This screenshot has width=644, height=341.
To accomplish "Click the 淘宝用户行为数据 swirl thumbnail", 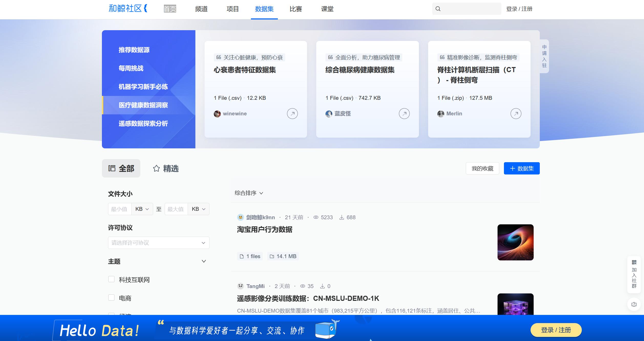I will pyautogui.click(x=515, y=242).
